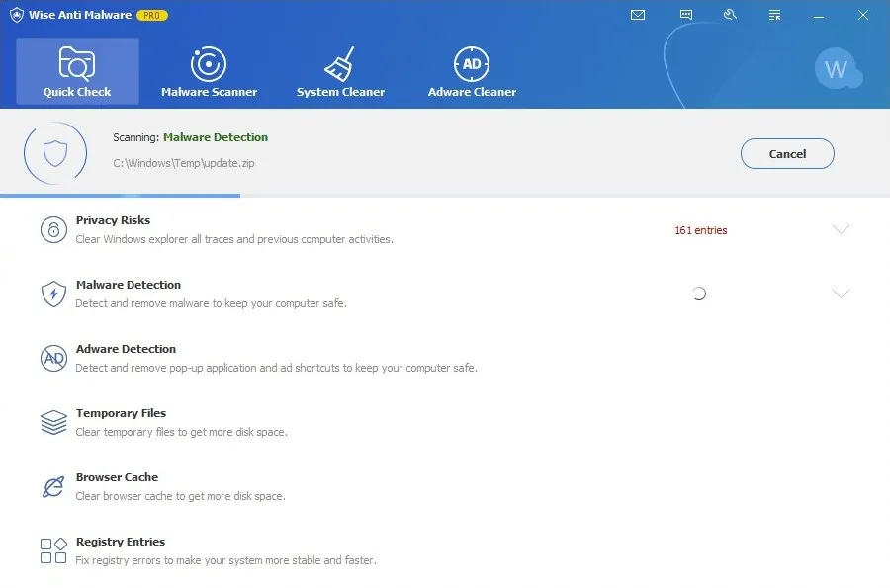Screen dimensions: 890x588
Task: Open the settings wrench icon in the title bar
Action: coord(730,15)
